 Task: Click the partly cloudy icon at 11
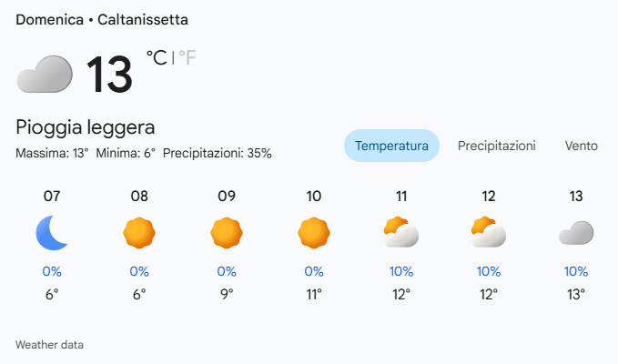(x=401, y=234)
